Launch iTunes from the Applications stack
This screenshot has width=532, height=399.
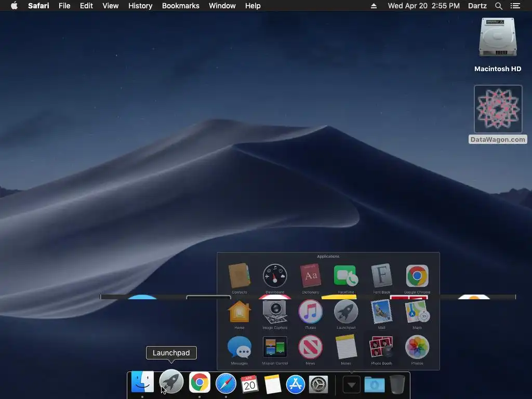pyautogui.click(x=311, y=312)
